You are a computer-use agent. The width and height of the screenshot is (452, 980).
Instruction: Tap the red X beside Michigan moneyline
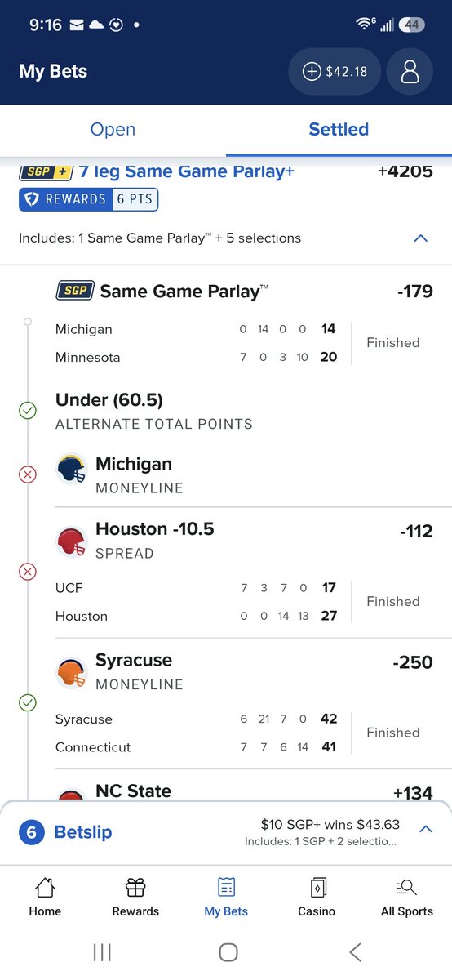click(28, 474)
